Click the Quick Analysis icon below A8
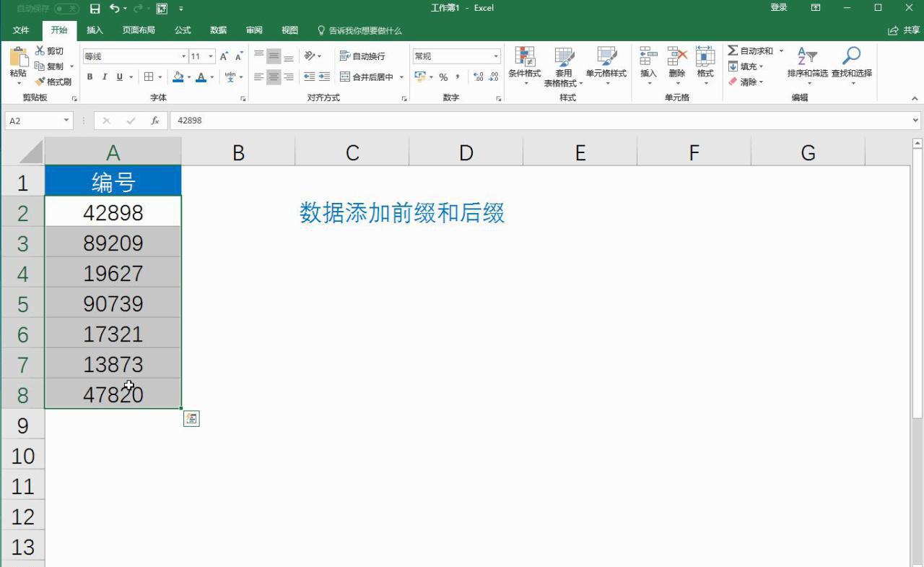 [191, 418]
